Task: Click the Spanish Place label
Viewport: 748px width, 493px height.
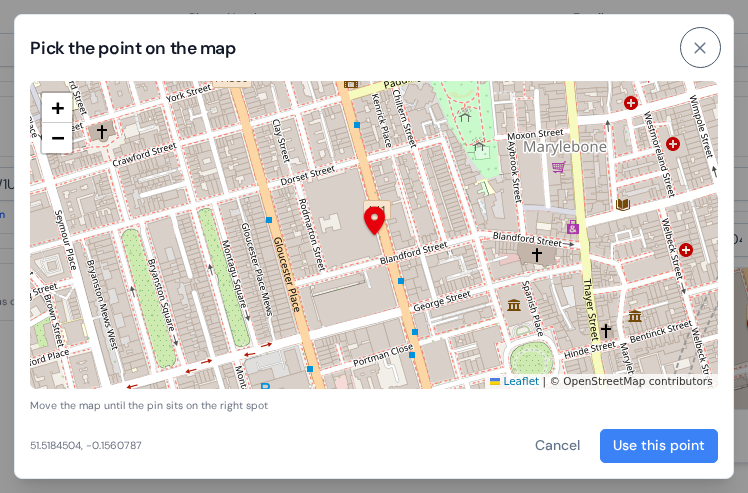Action: tap(532, 308)
